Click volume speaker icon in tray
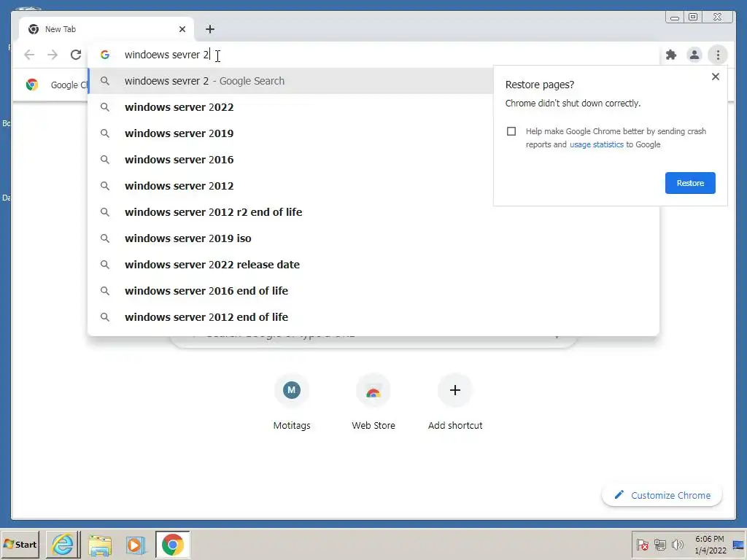747x560 pixels. click(677, 544)
